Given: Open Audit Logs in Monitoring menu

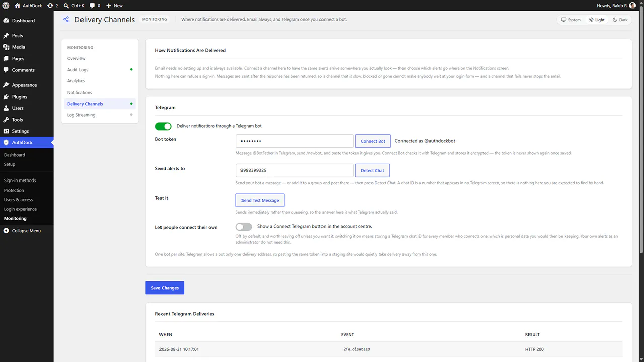Looking at the screenshot, I should [100, 70].
